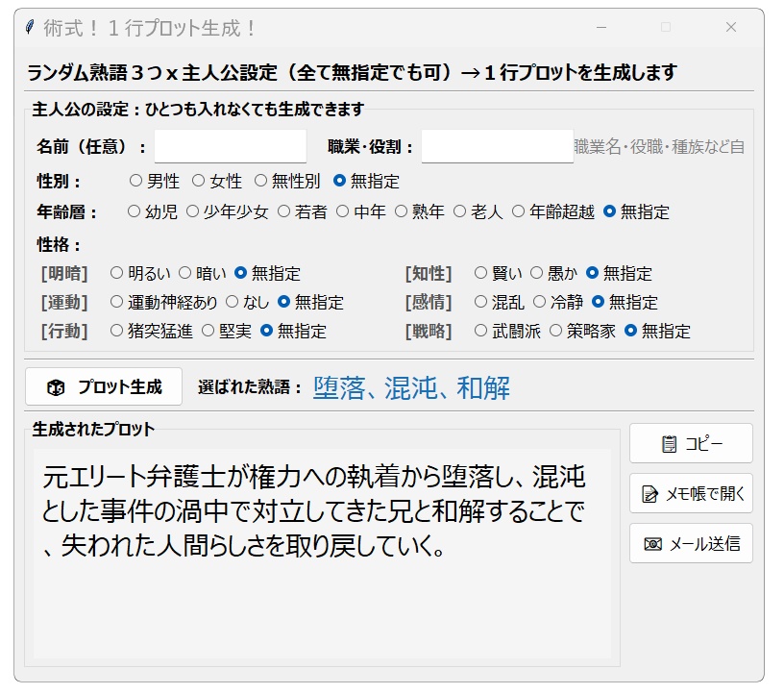Viewport: 784px width, 694px height.
Task: Open the plot in Notepad via メモ帳で開く
Action: [x=690, y=493]
